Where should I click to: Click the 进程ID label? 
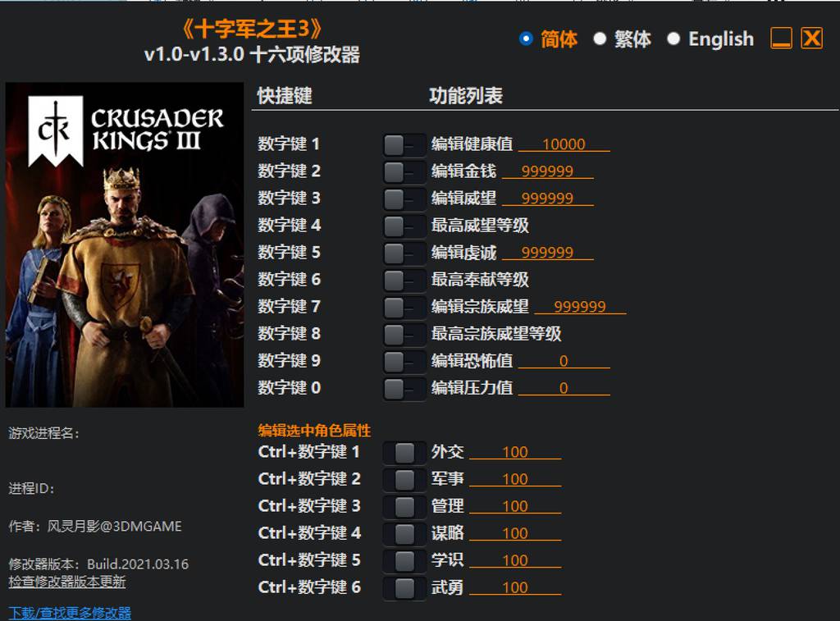click(31, 489)
